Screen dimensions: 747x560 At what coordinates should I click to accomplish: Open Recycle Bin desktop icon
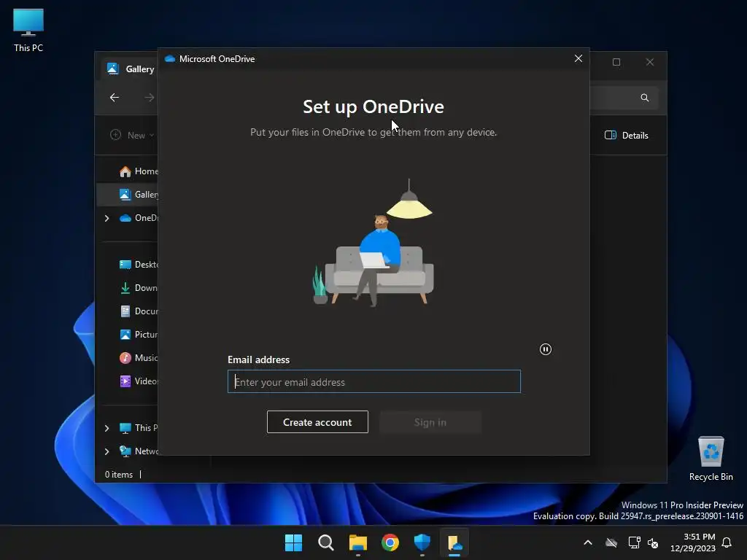[x=711, y=459]
